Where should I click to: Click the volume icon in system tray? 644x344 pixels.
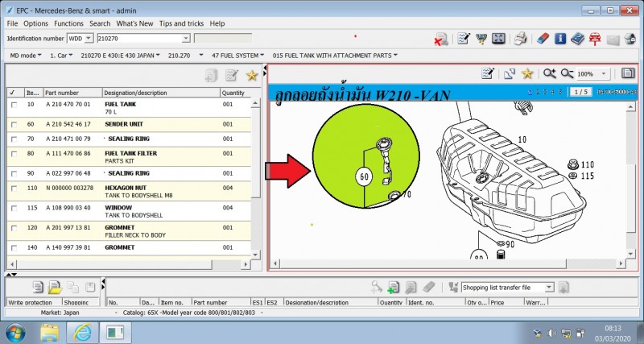click(551, 333)
